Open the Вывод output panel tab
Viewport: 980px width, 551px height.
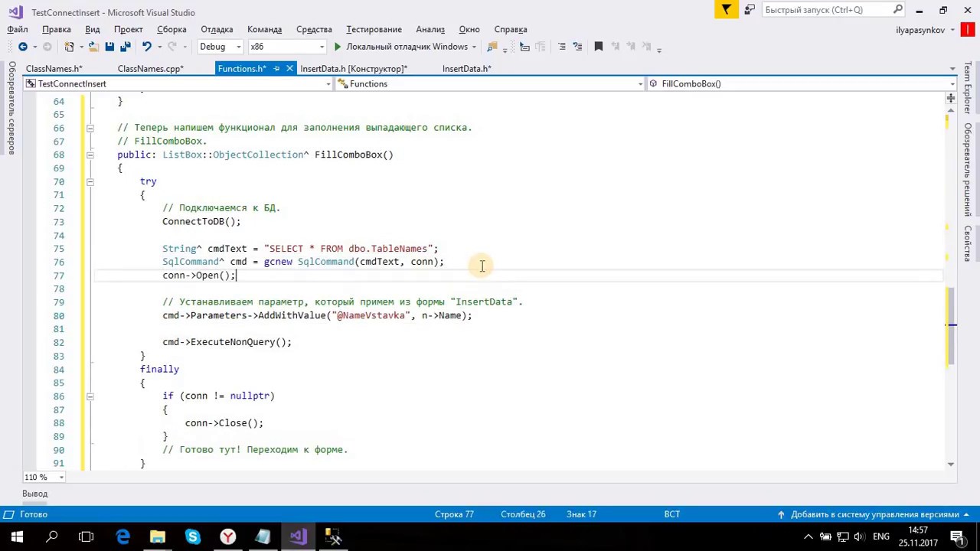point(34,494)
